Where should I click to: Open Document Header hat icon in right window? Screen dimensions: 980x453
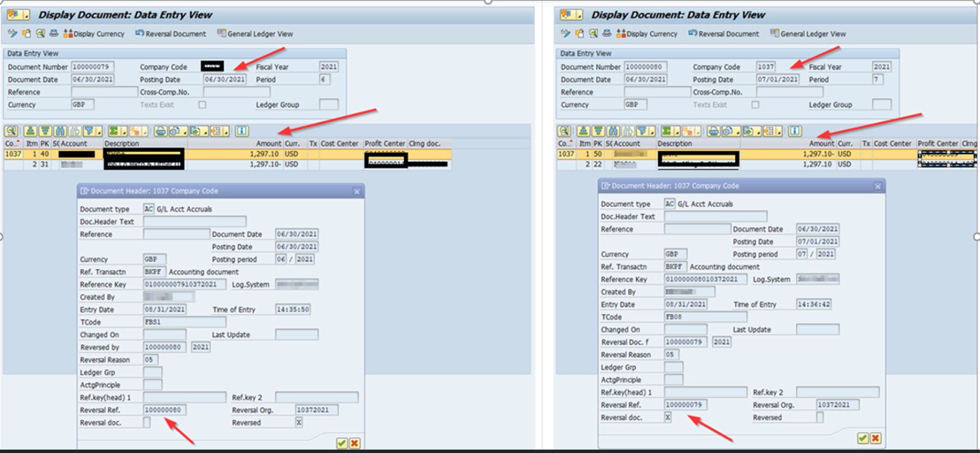(606, 33)
